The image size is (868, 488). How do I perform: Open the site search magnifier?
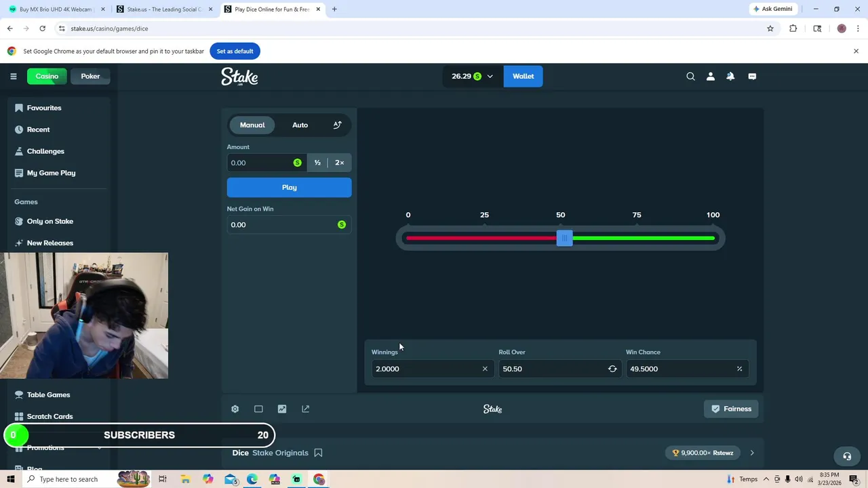[x=690, y=77]
